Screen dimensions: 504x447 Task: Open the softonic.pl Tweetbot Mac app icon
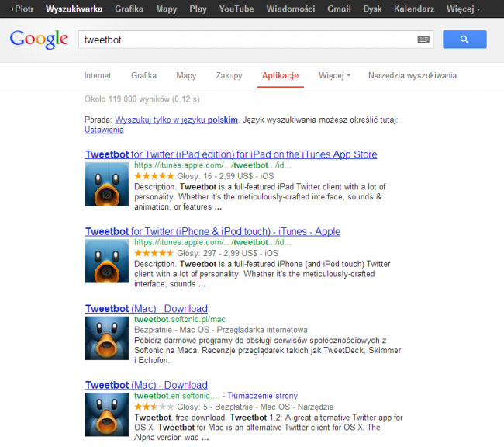click(x=107, y=338)
